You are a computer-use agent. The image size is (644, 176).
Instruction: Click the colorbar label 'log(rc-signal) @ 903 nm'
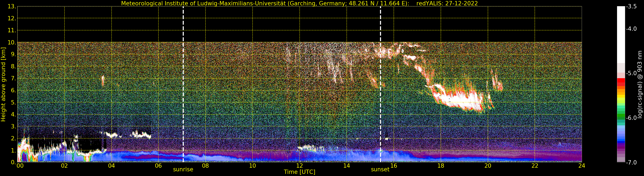pyautogui.click(x=640, y=84)
